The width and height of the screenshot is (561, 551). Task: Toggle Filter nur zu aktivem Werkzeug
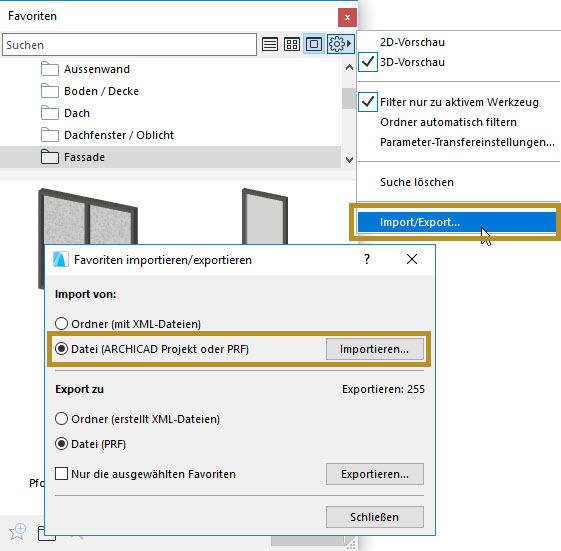coord(459,102)
